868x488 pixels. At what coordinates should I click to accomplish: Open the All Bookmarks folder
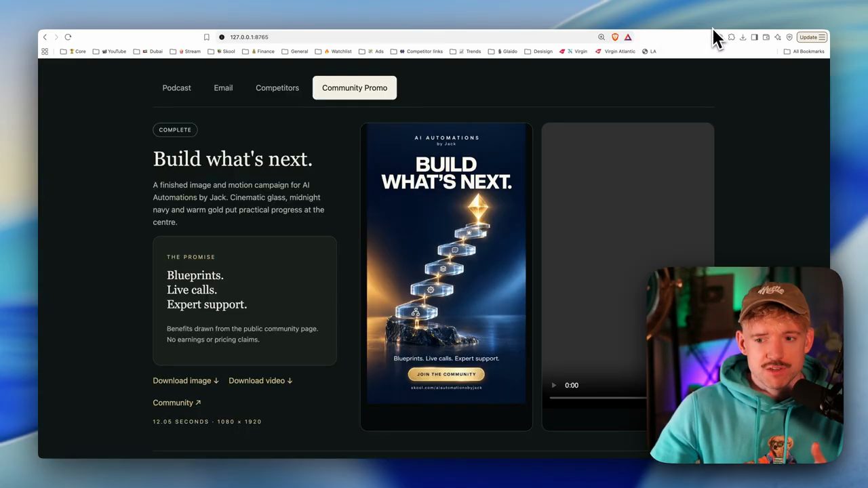click(x=804, y=52)
